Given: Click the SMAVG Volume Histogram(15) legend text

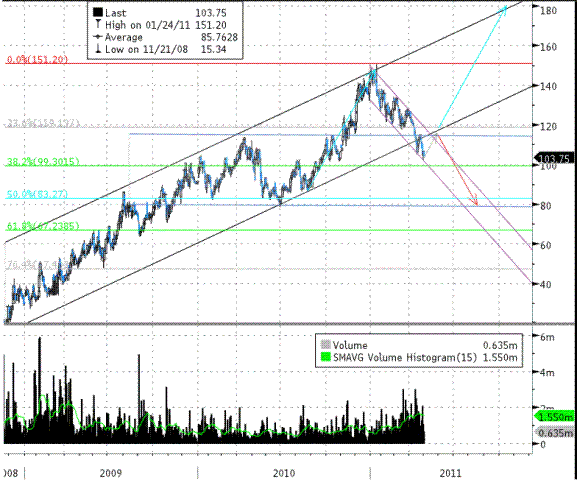Looking at the screenshot, I should (x=405, y=357).
